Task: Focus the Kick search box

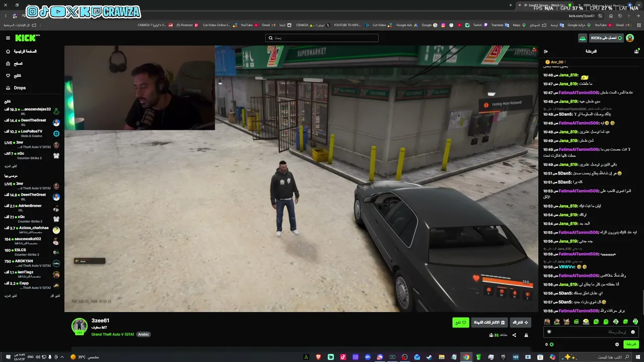Action: coord(322,38)
